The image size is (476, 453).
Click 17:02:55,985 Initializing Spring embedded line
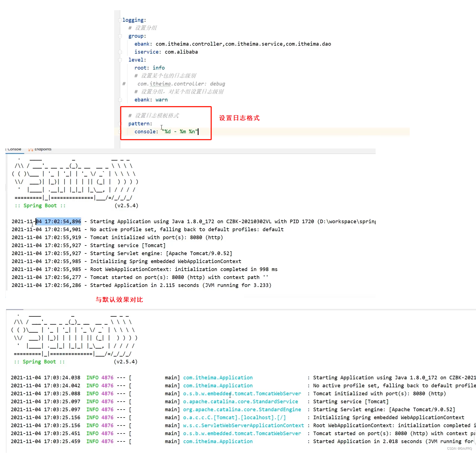tap(126, 261)
